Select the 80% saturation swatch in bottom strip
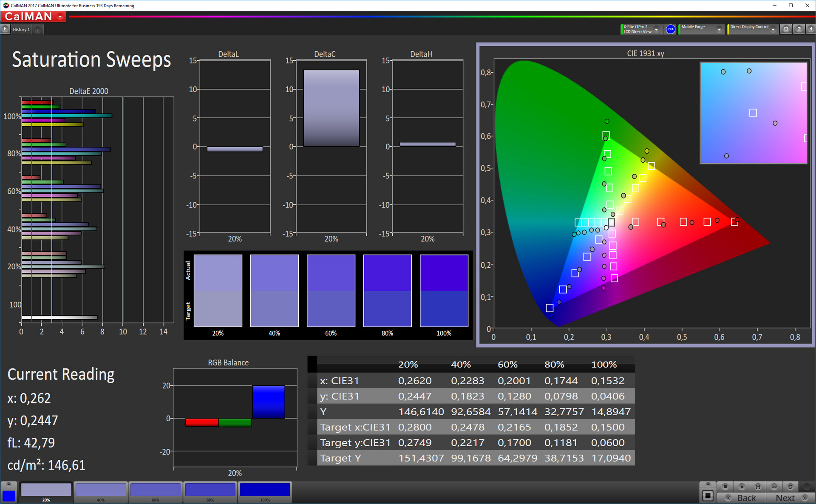 click(x=210, y=492)
